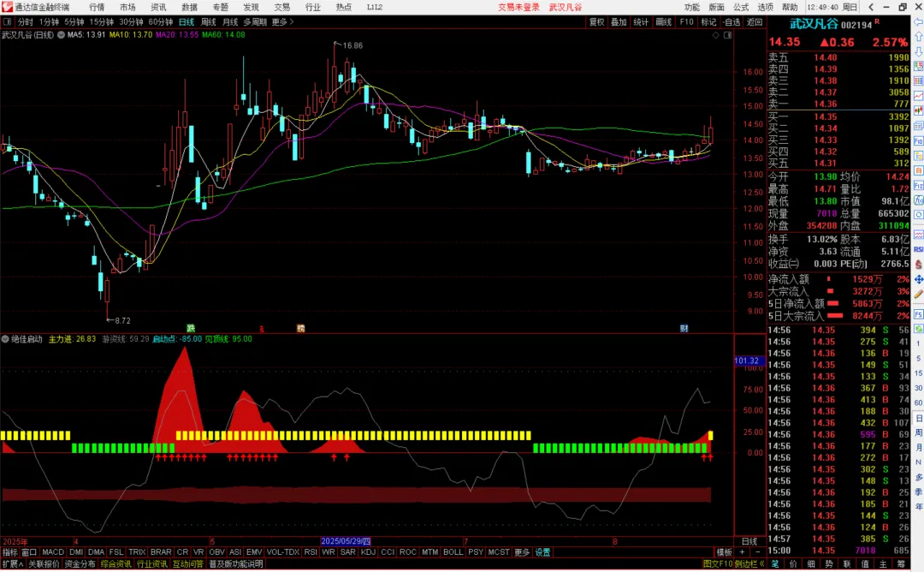Expand 更多 period options
The image size is (924, 572).
click(282, 21)
